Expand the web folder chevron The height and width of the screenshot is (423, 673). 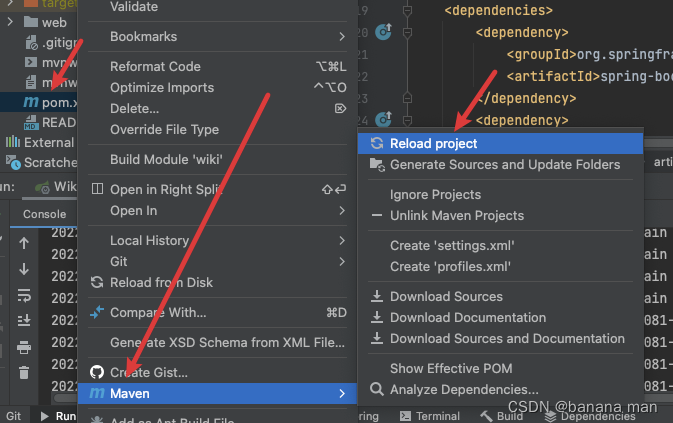tap(10, 21)
